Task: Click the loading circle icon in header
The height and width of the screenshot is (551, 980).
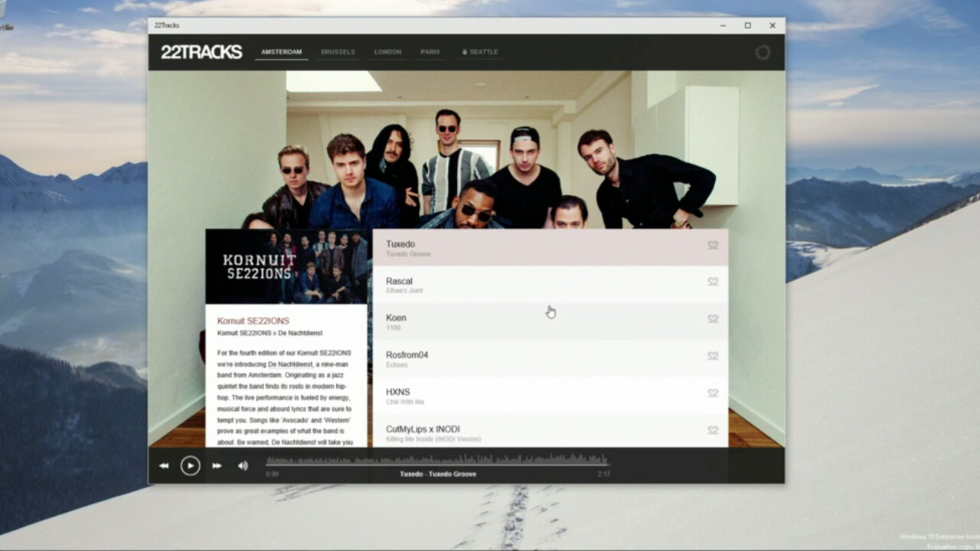Action: [x=762, y=52]
